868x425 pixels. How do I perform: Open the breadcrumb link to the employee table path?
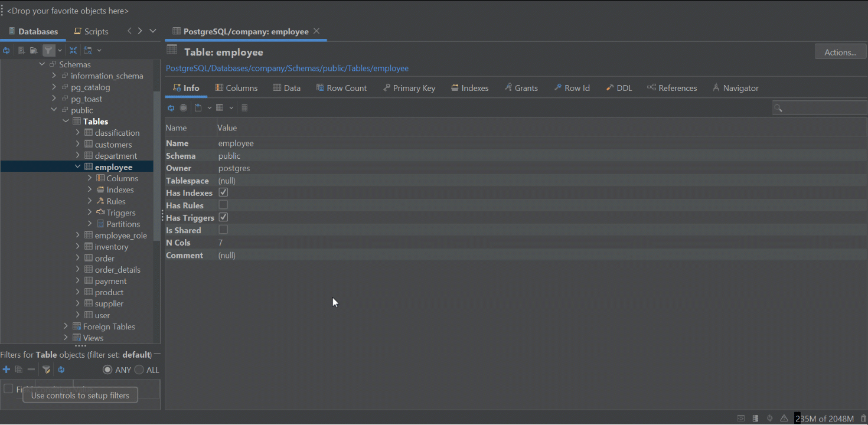[x=287, y=68]
